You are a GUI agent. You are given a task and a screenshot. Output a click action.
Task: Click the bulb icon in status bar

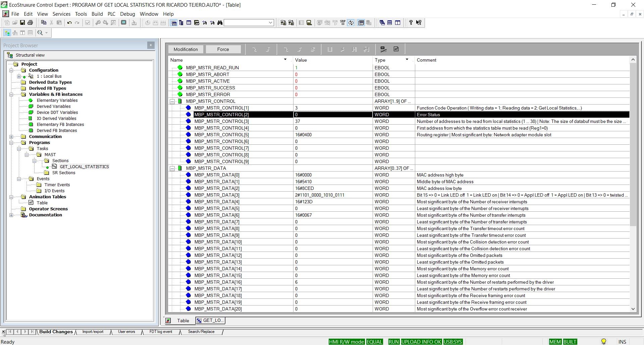[604, 342]
